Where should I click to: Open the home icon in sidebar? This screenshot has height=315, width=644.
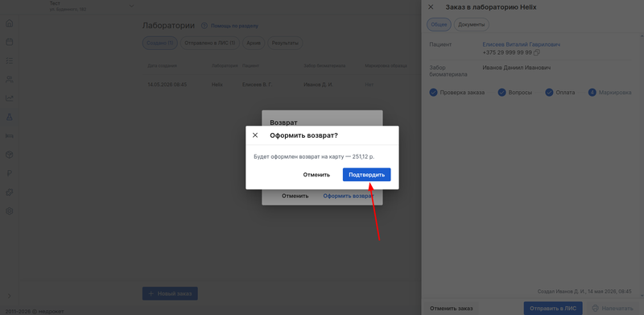tap(10, 23)
